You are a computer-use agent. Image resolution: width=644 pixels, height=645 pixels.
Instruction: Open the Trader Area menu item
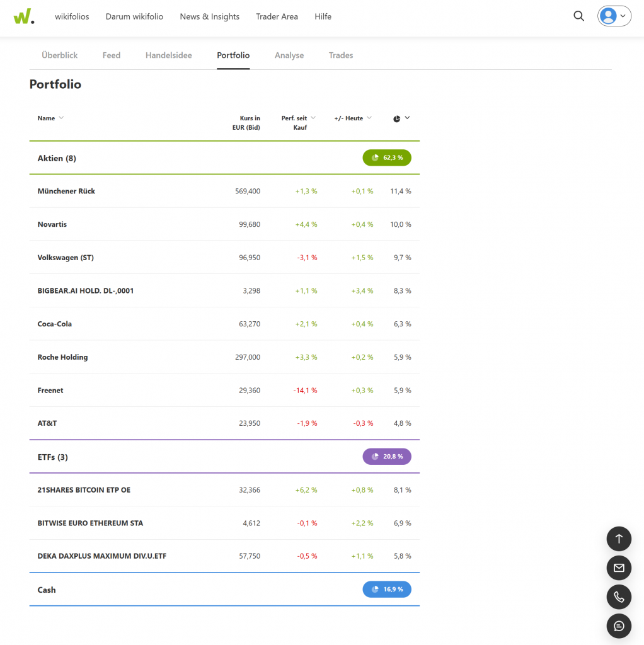pos(277,16)
